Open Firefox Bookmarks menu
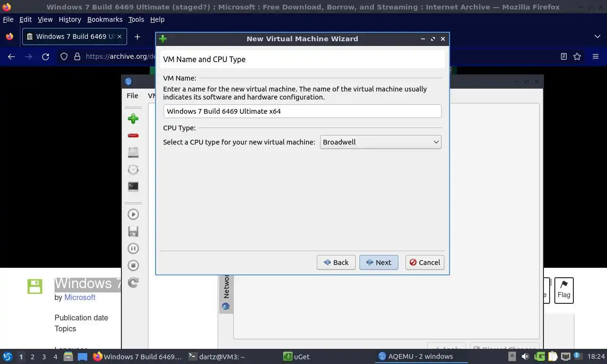 [105, 19]
